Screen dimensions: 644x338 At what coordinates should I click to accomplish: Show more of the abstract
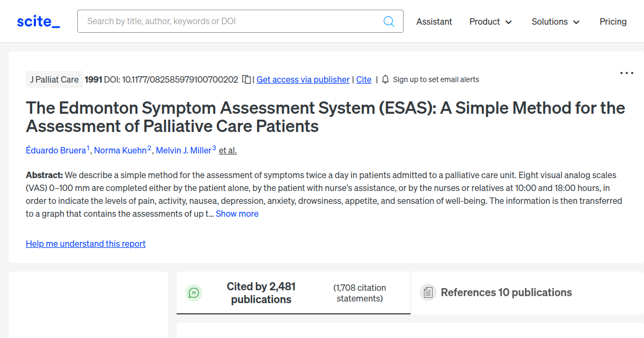(237, 213)
